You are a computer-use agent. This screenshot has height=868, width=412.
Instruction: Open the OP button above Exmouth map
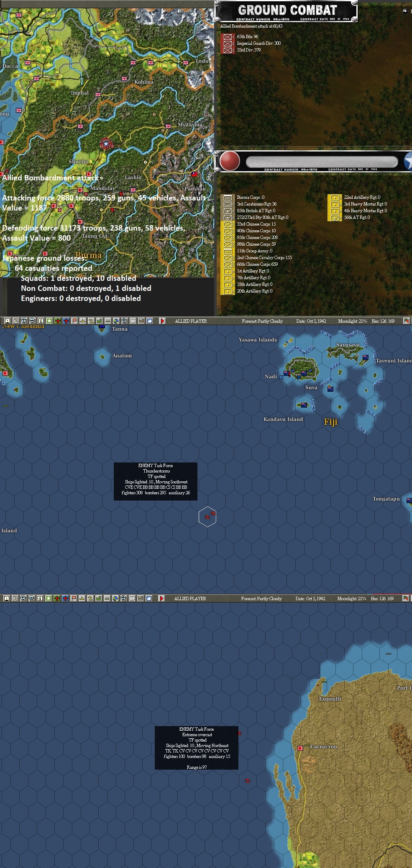pyautogui.click(x=132, y=598)
